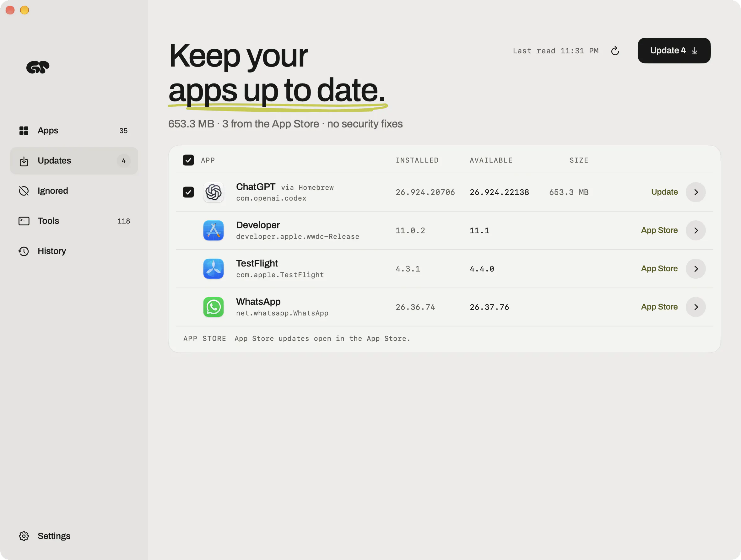Go to the Ignored section
Image resolution: width=741 pixels, height=560 pixels.
tap(74, 191)
